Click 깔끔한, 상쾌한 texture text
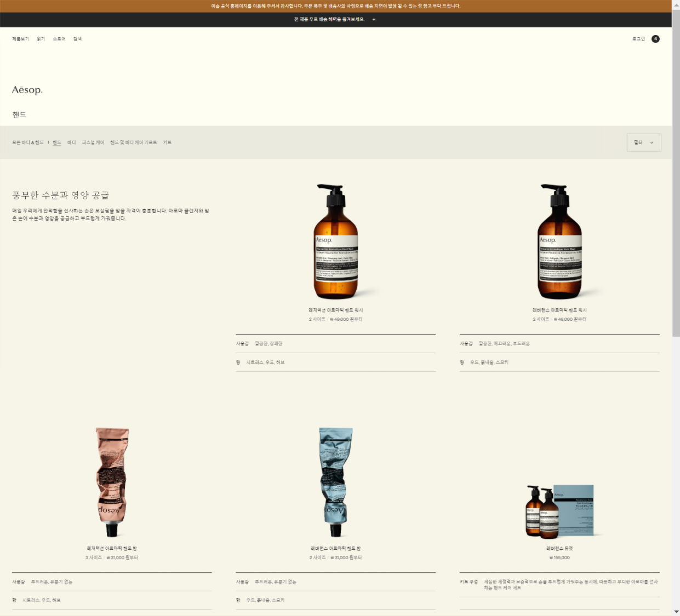 268,343
